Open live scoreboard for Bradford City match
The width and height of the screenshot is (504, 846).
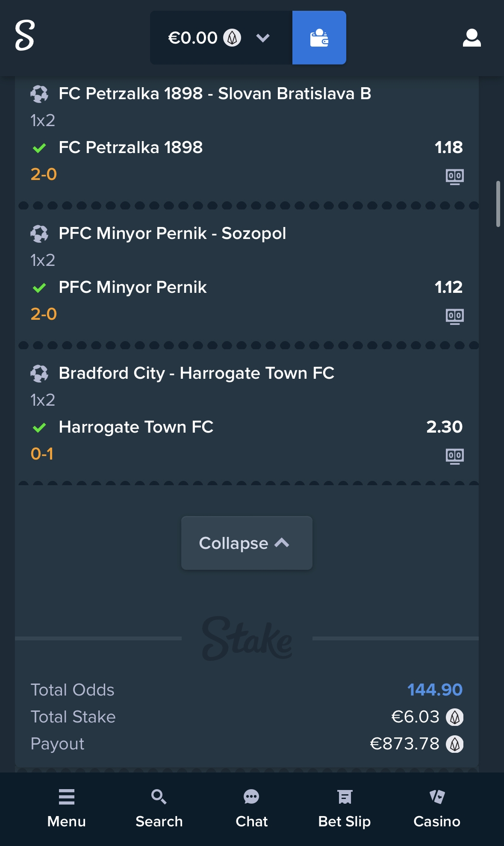tap(455, 456)
